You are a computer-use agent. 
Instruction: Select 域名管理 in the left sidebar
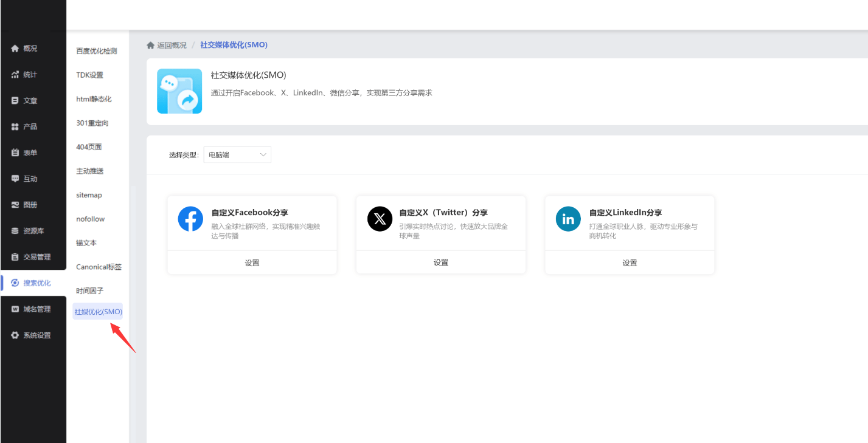pyautogui.click(x=36, y=309)
